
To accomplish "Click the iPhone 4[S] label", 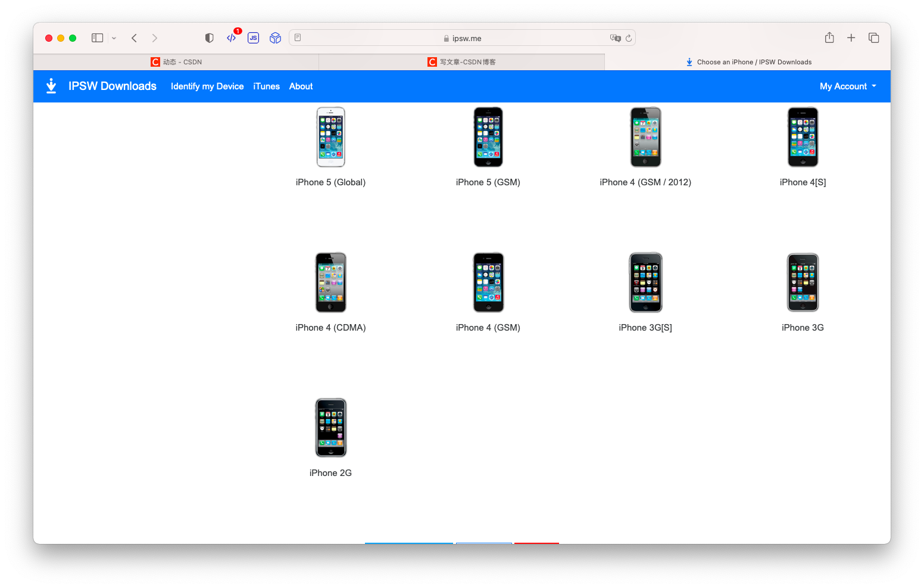I will point(803,182).
